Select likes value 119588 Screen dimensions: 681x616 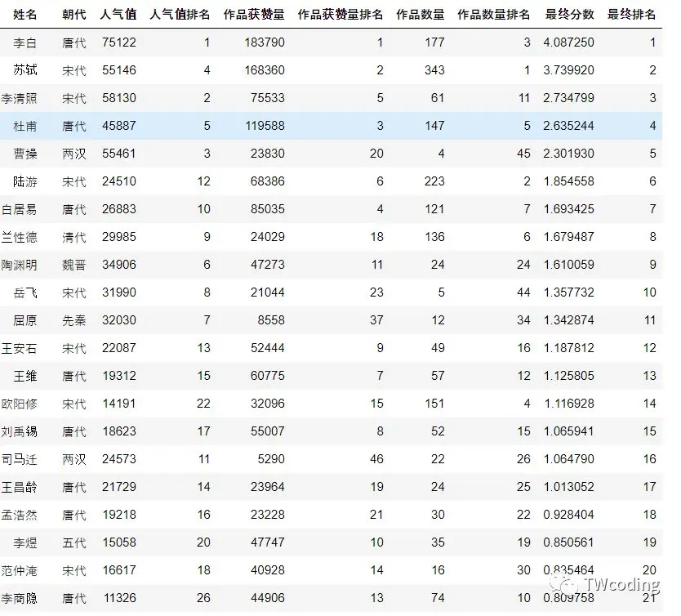(x=265, y=126)
